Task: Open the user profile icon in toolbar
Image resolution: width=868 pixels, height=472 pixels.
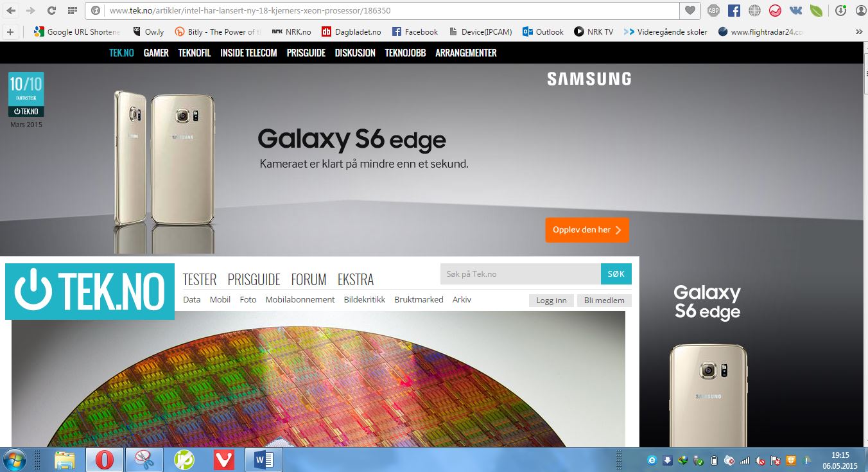Action: click(860, 10)
